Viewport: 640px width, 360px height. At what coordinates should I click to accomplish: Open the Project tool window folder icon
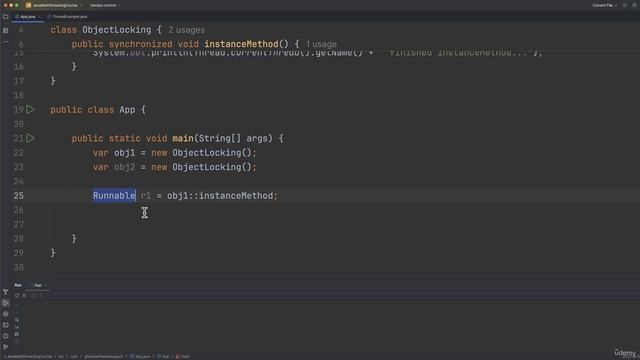(x=6, y=17)
